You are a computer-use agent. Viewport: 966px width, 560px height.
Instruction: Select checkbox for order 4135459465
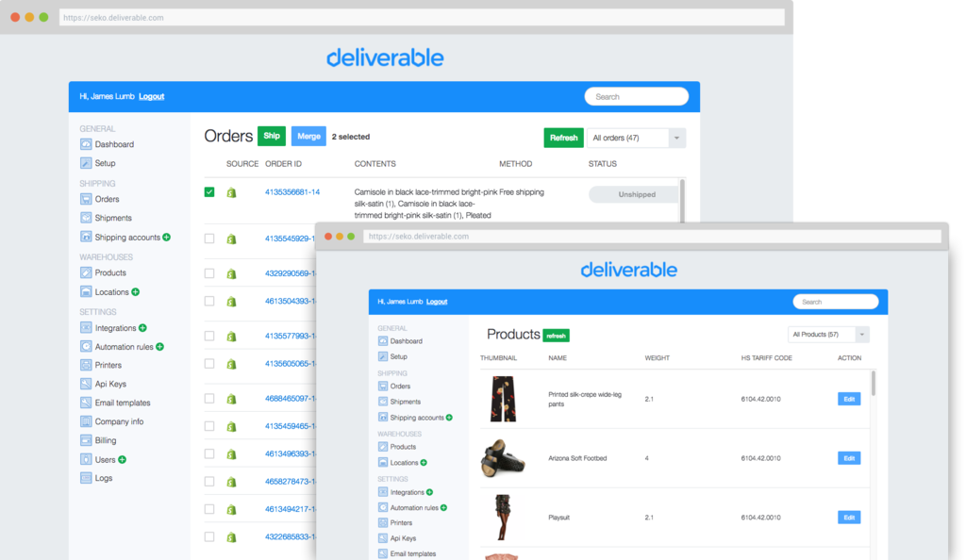coord(209,426)
